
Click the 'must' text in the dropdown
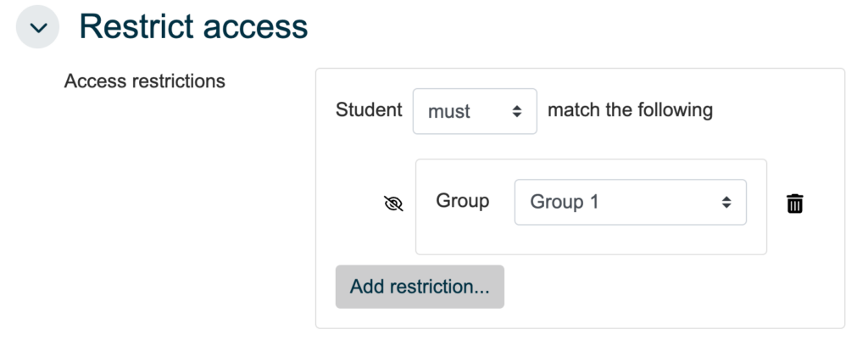(449, 112)
